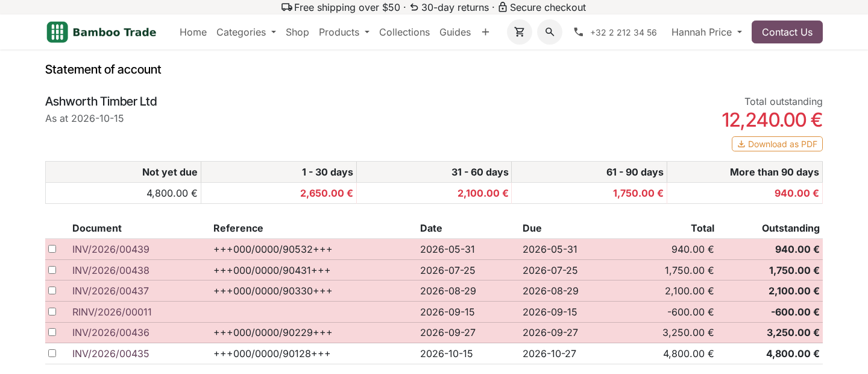This screenshot has height=374, width=868.
Task: Select the reference +++000/0000/90128+++
Action: coord(272,353)
